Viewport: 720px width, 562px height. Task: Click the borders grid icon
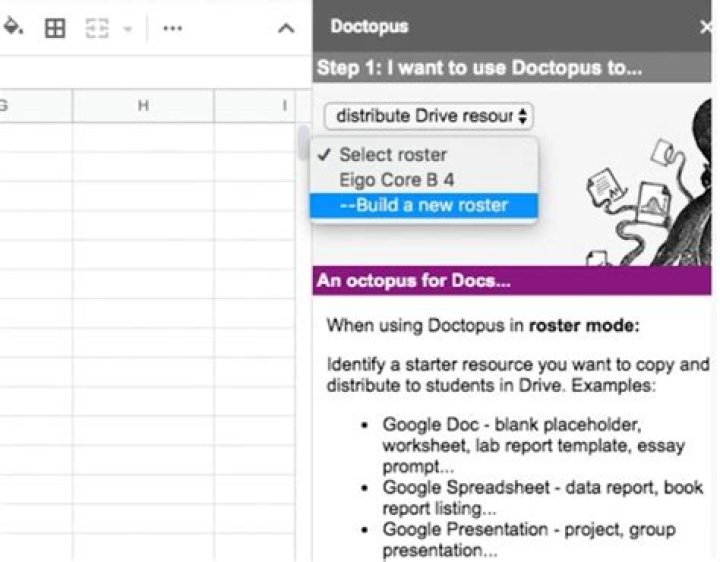click(x=55, y=28)
